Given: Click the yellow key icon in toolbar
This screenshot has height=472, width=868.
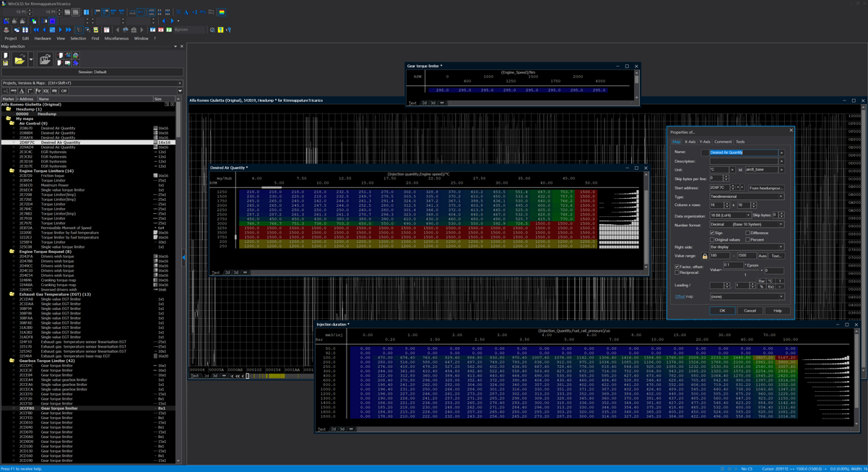Looking at the screenshot, I should (220, 30).
